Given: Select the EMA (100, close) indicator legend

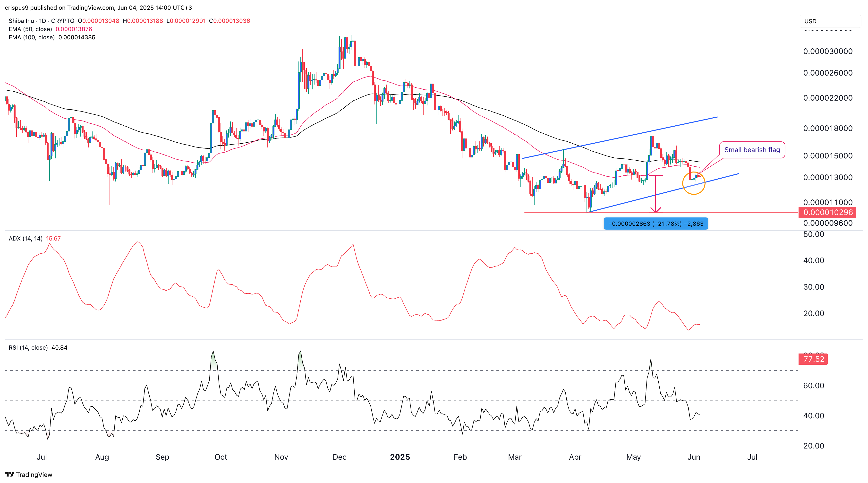Looking at the screenshot, I should pyautogui.click(x=52, y=37).
